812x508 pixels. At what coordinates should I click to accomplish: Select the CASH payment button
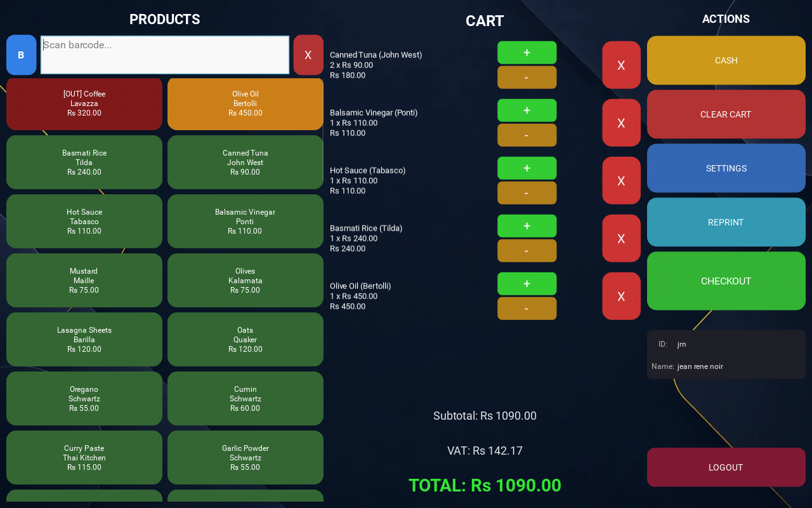click(x=726, y=60)
